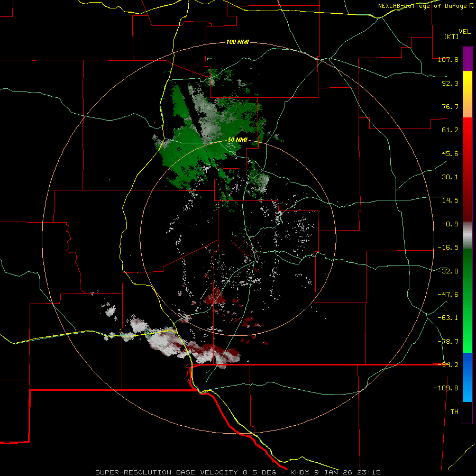Click the 107.8 value on velocity scale
The image size is (476, 476).
(448, 59)
